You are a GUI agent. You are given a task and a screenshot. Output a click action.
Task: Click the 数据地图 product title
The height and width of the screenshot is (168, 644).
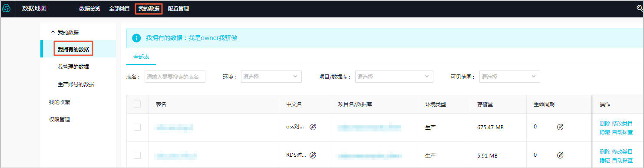(34, 8)
